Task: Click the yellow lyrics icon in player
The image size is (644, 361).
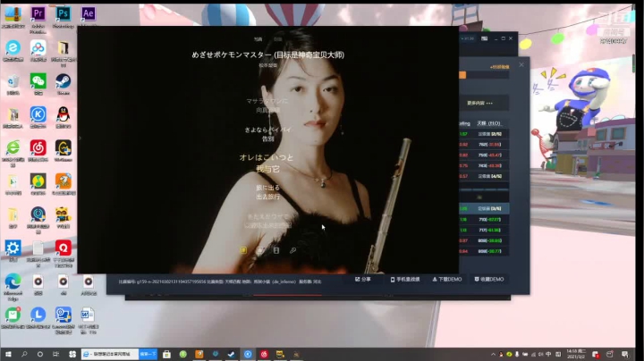Action: [243, 250]
